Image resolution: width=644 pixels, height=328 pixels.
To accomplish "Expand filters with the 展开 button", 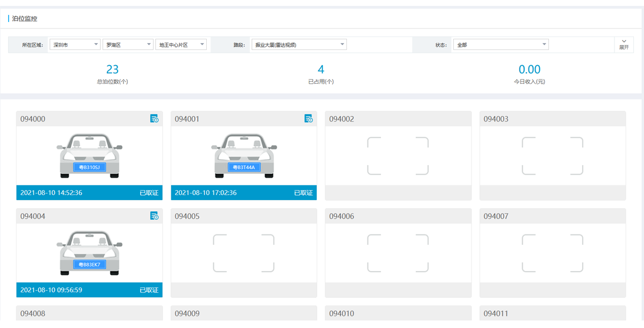I will click(x=624, y=45).
